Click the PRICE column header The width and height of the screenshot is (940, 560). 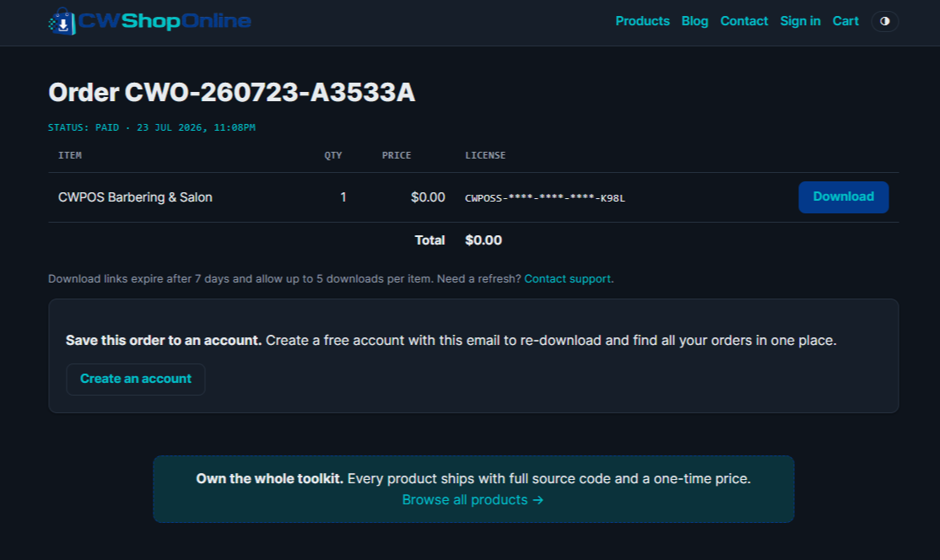tap(397, 155)
